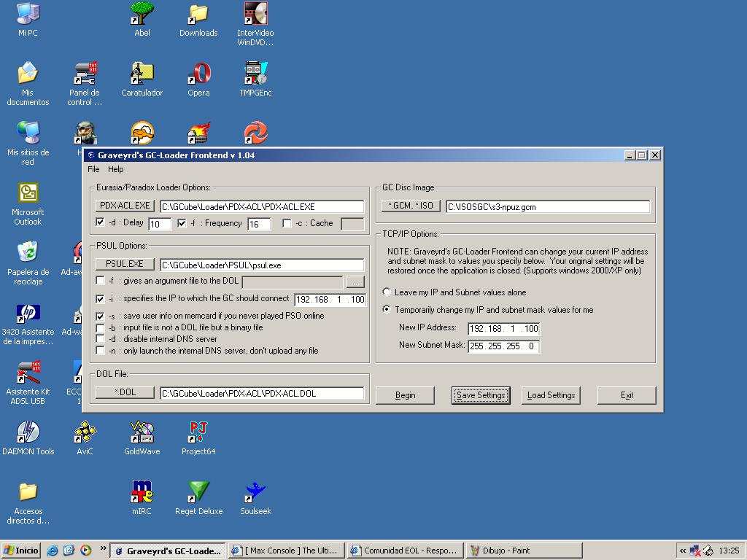Open Mis documentos folder icon
Viewport: 747px width, 560px height.
(x=28, y=83)
